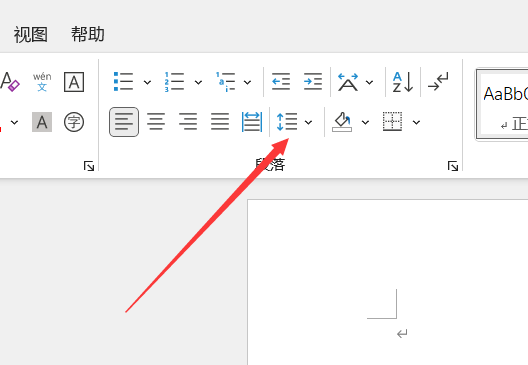Sort the text from A to Z
The image size is (528, 365).
[403, 82]
